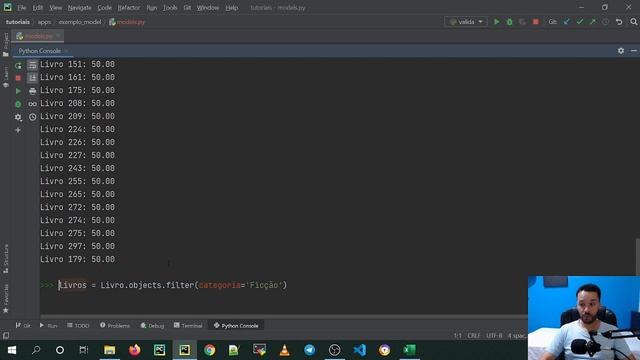The width and height of the screenshot is (640, 360).
Task: Open Python Console panel options gear
Action: click(620, 51)
